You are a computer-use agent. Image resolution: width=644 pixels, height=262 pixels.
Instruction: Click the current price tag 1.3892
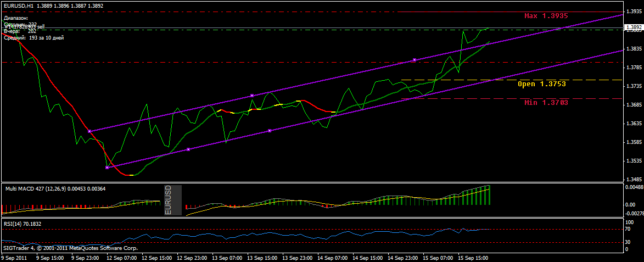pos(633,26)
